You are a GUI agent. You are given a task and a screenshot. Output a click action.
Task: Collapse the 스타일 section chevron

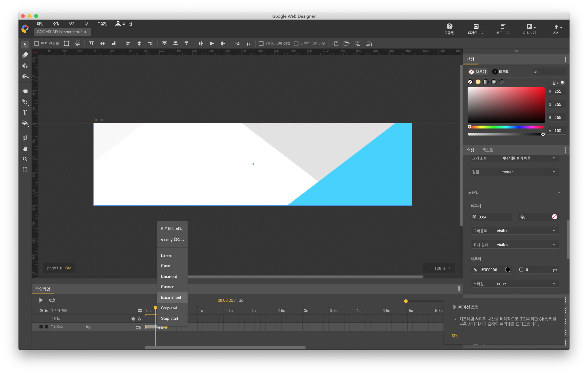[559, 193]
